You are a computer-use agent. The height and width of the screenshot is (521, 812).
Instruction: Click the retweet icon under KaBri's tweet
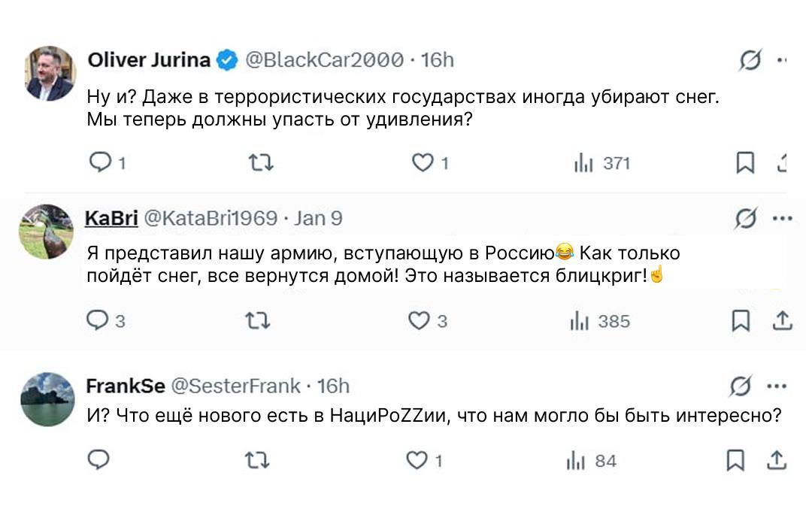[x=259, y=320]
